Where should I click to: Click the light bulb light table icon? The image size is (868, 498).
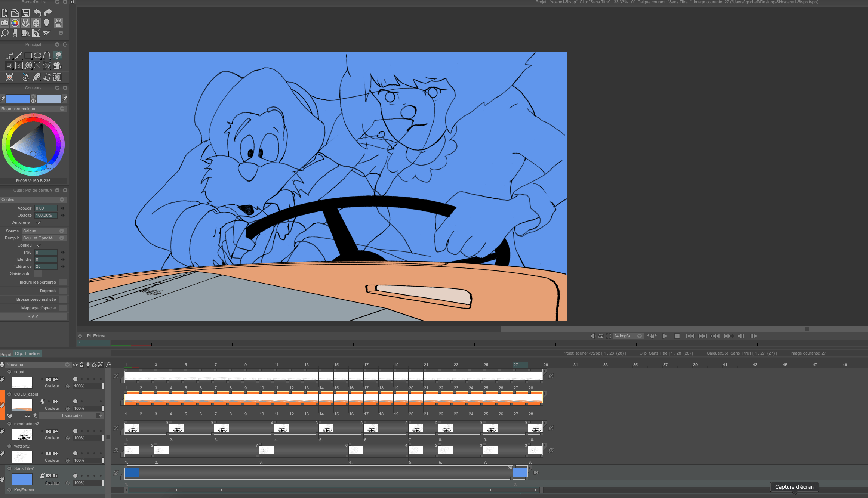pyautogui.click(x=46, y=23)
